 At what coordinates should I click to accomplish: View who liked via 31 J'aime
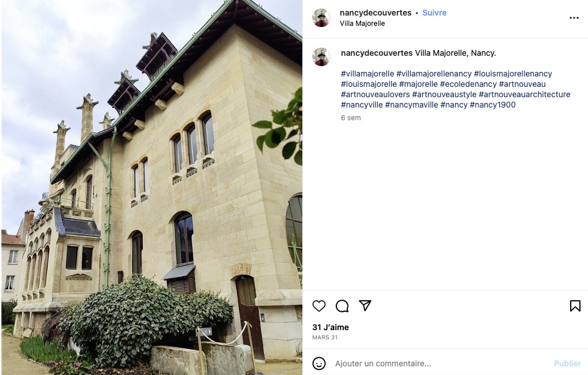coord(331,327)
